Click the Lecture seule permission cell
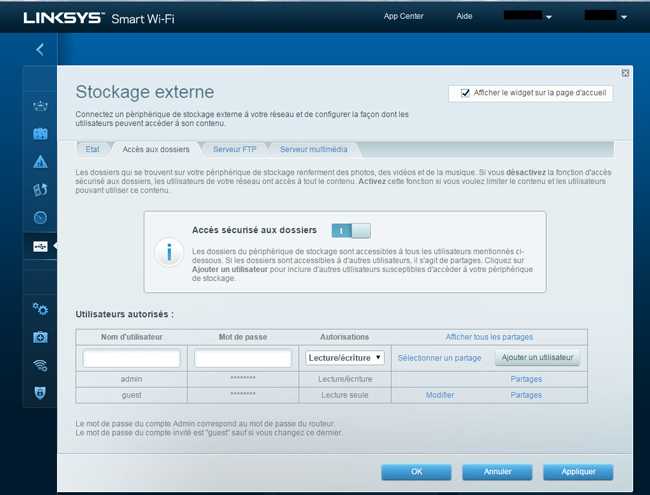650x495 pixels. coord(345,395)
